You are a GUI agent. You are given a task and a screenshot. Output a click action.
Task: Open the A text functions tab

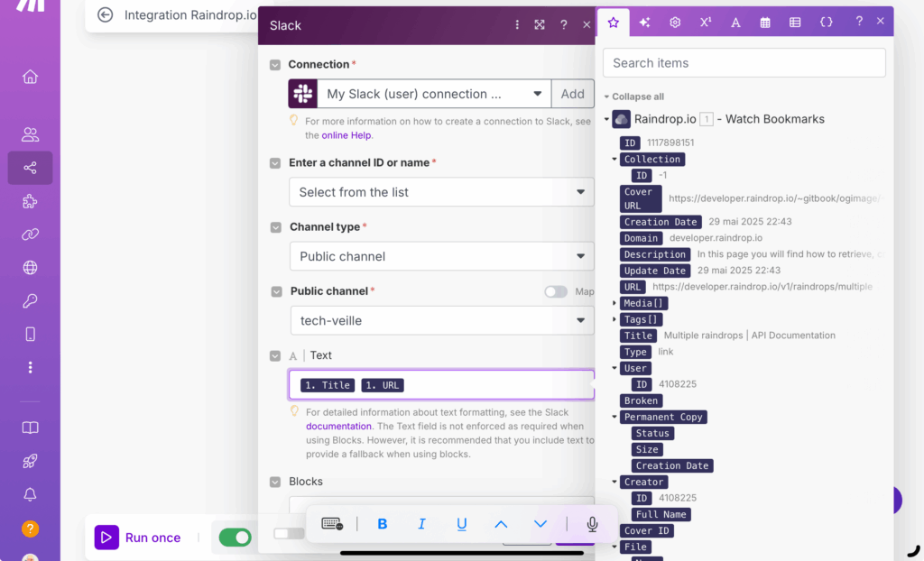point(735,23)
